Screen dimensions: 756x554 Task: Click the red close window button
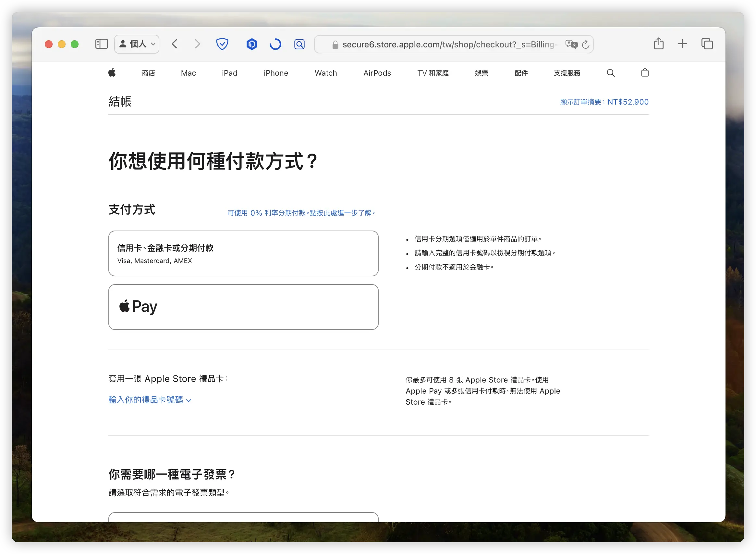pos(49,44)
